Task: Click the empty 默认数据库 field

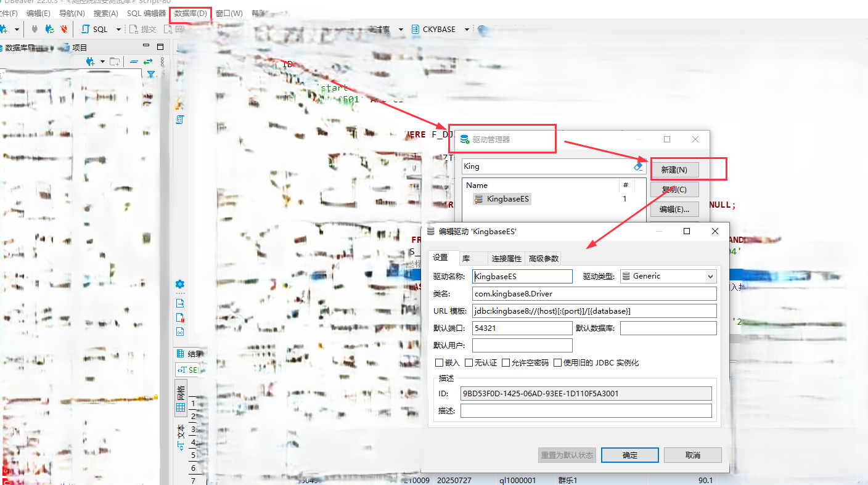Action: [668, 328]
